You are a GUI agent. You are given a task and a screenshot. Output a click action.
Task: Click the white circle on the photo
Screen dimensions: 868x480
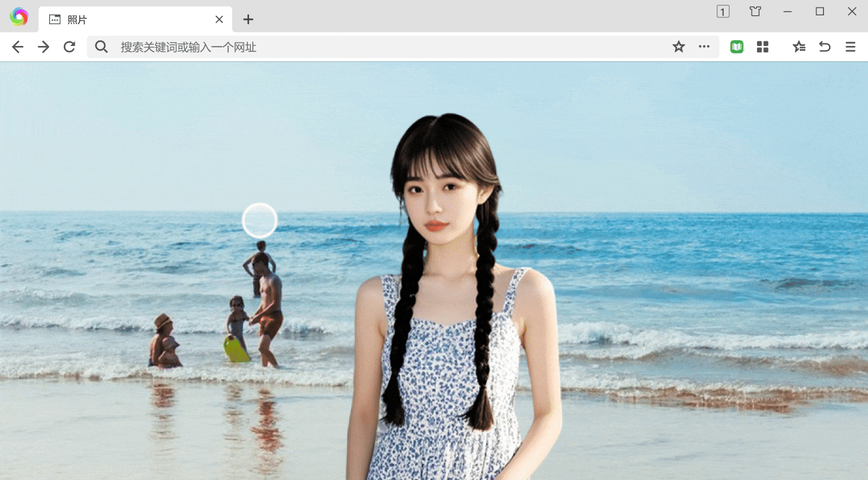tap(260, 220)
